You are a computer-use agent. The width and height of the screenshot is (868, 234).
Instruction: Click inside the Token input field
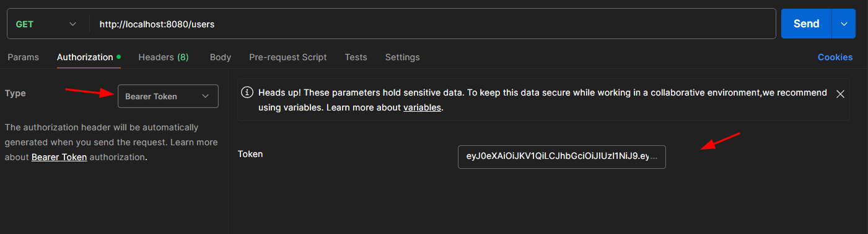(561, 157)
